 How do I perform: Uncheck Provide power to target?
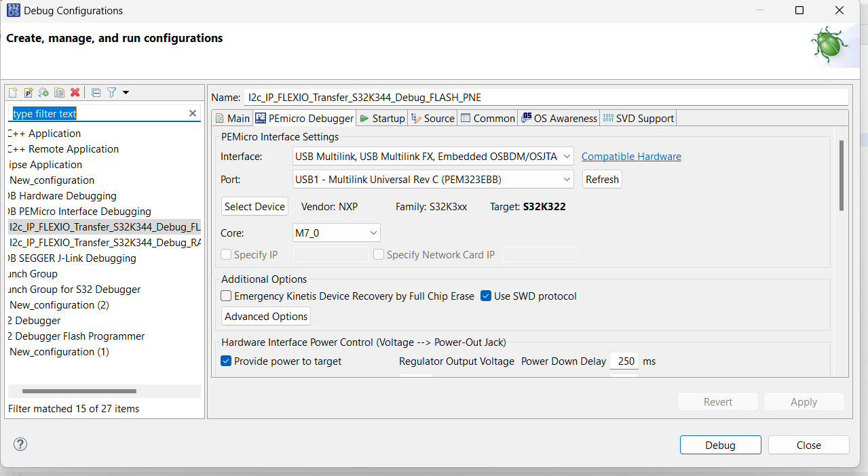(x=226, y=361)
